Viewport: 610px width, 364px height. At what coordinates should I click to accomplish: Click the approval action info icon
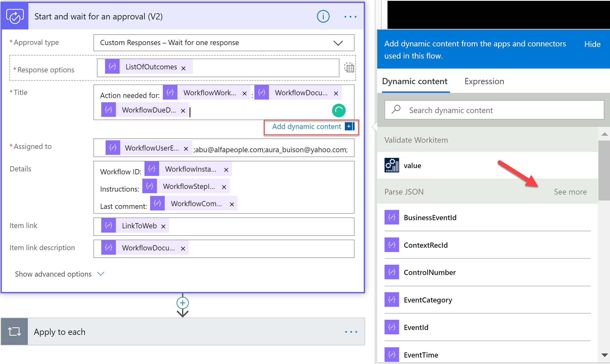(323, 17)
